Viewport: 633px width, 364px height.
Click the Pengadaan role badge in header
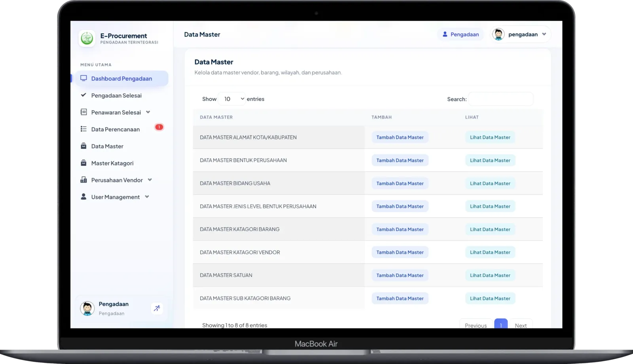(461, 34)
